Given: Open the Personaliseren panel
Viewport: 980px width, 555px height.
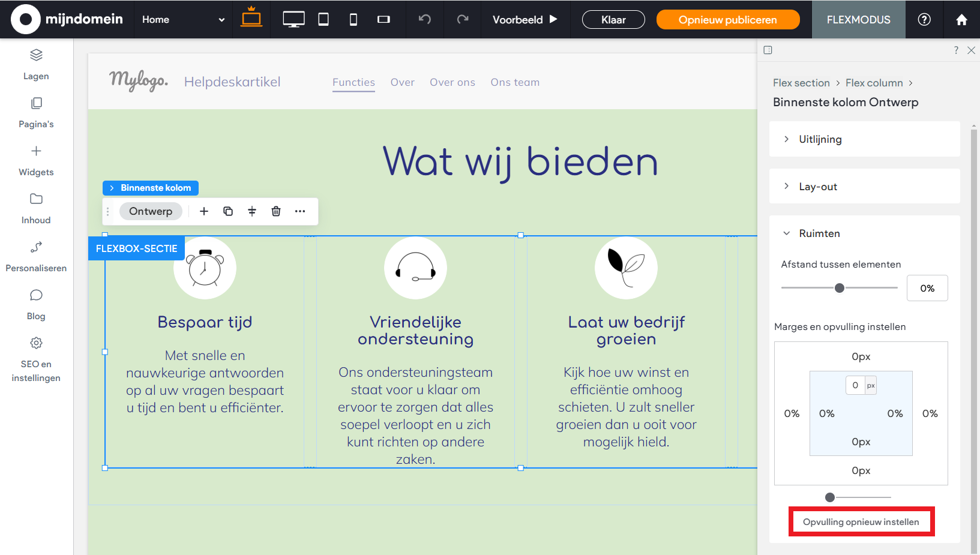Looking at the screenshot, I should click(36, 256).
